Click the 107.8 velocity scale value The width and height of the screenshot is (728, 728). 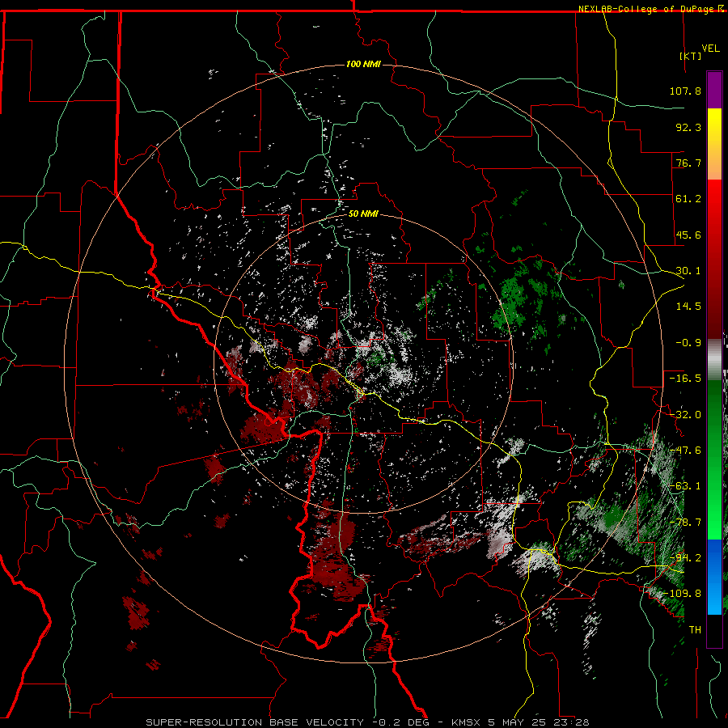(685, 91)
